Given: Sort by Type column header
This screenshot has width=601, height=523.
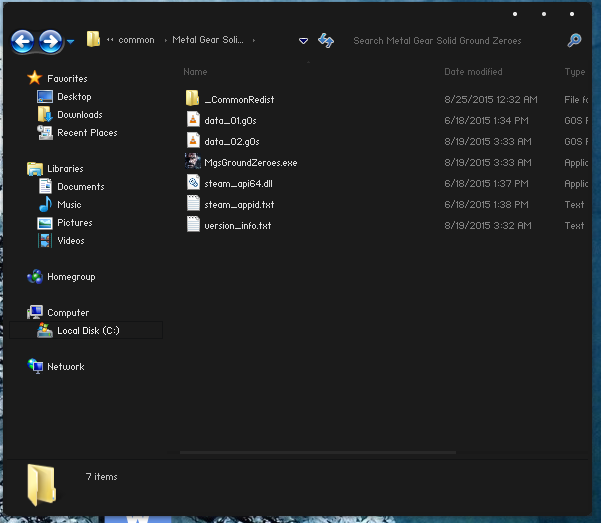Looking at the screenshot, I should [575, 72].
